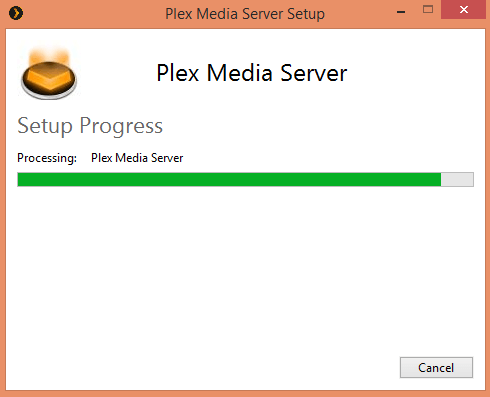Screen dimensions: 490x397
Task: Click the grey unfilled end of progress bar
Action: [457, 179]
